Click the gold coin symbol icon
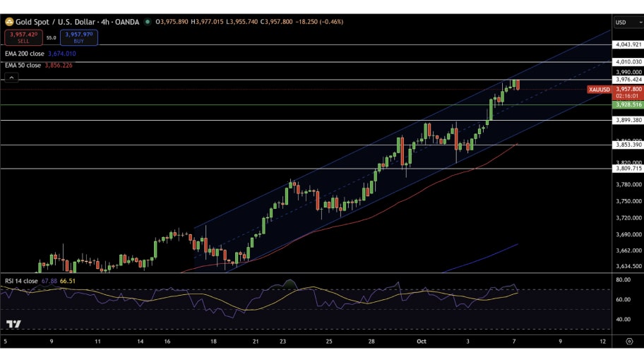Viewport: 644px width, 362px height. tap(9, 22)
